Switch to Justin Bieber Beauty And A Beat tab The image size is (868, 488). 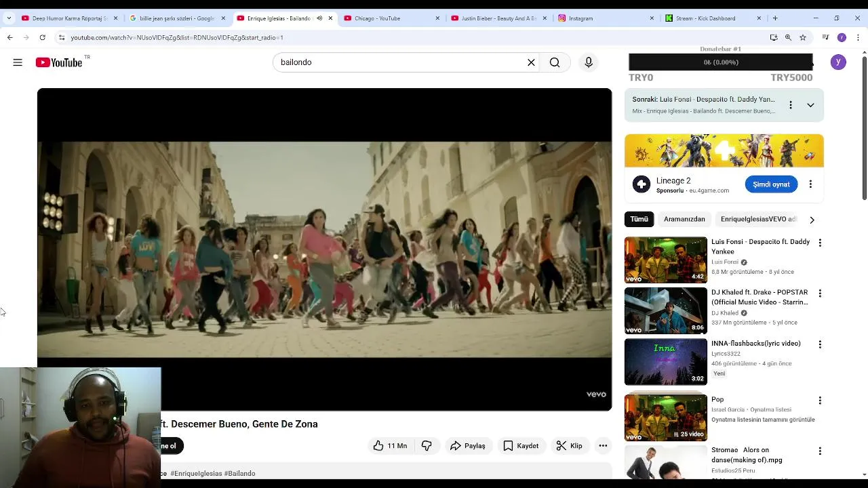click(x=499, y=18)
